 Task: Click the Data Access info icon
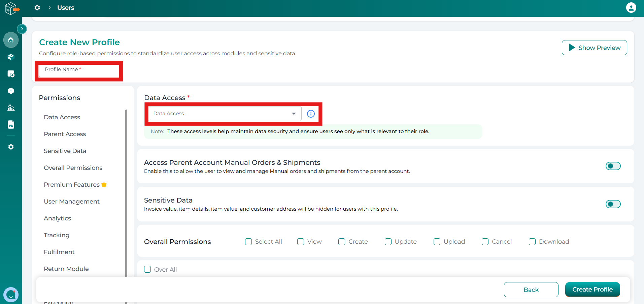(311, 114)
